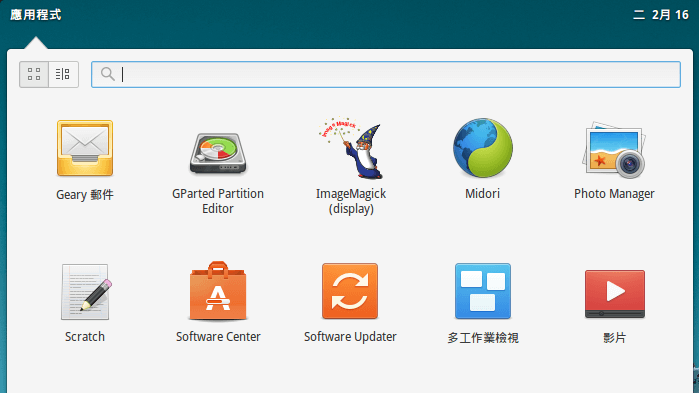Select the "Scratch" label
Screen dimensions: 699x393
click(x=85, y=337)
